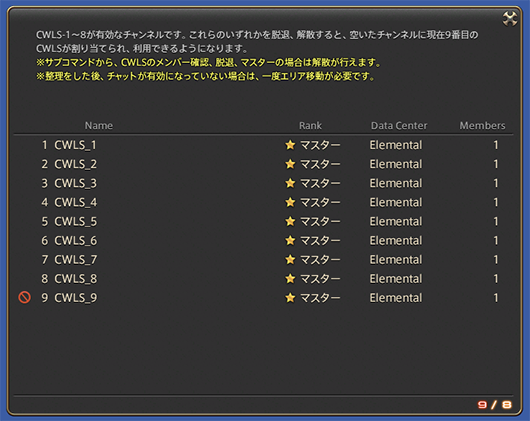Screen dimensions: 530x421
Task: Click the master star icon for CWLS_8
Action: point(290,279)
